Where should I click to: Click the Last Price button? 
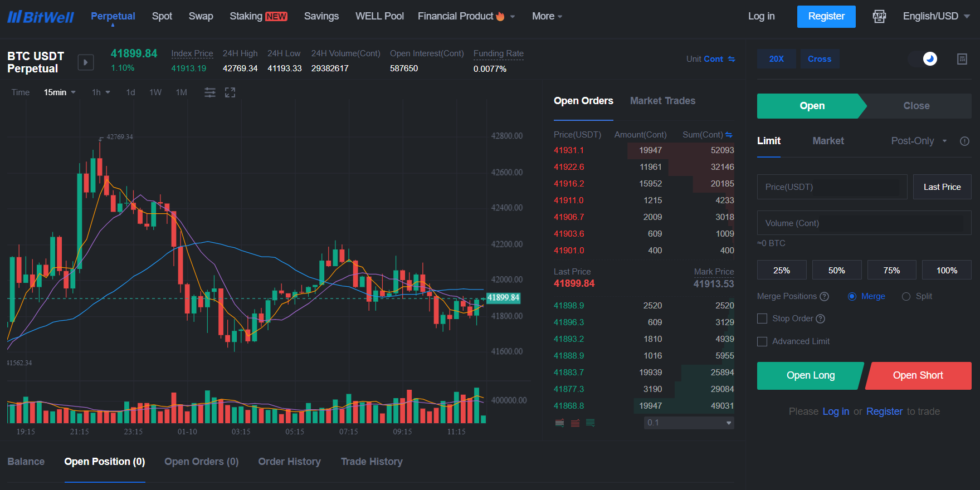pos(942,187)
